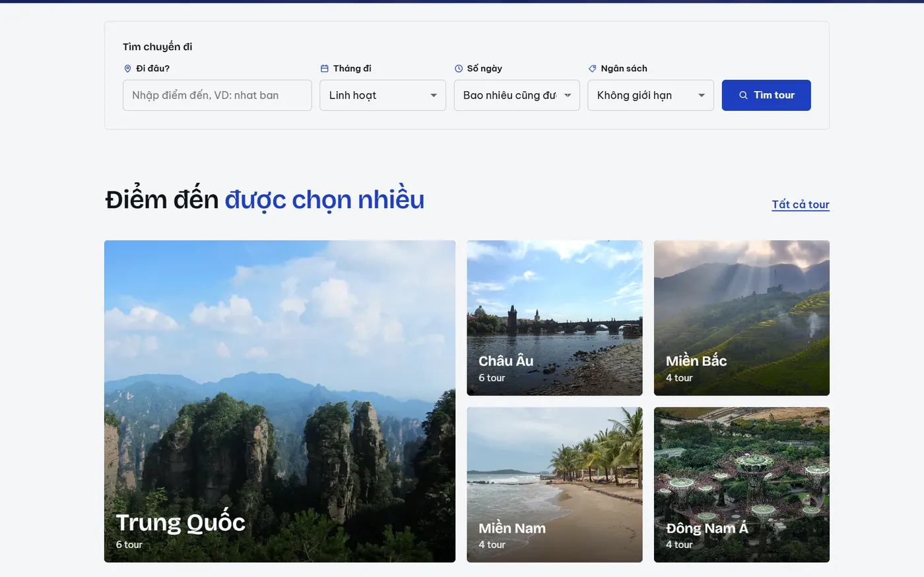Click the Điểm đến được chọn nhiều heading

[x=265, y=200]
